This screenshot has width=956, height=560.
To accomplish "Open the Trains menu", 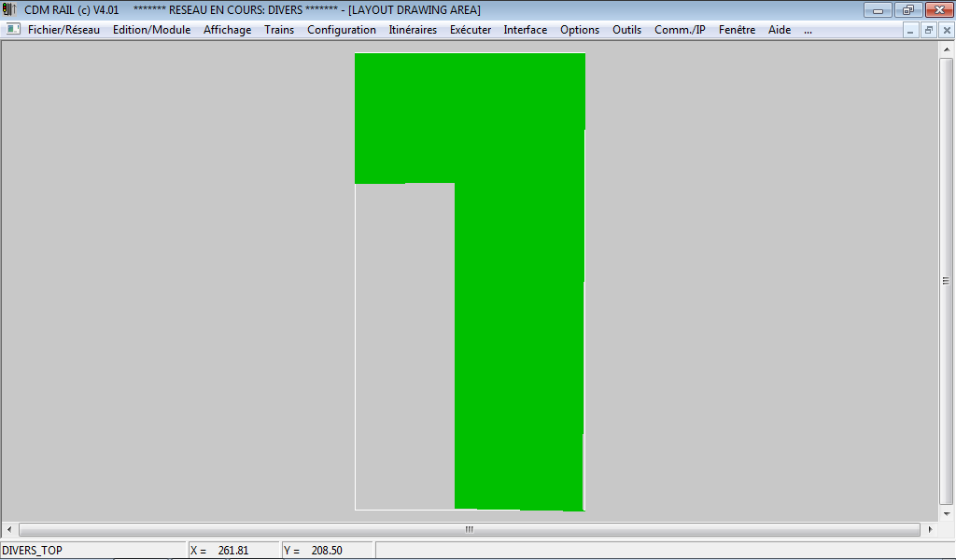I will point(279,30).
